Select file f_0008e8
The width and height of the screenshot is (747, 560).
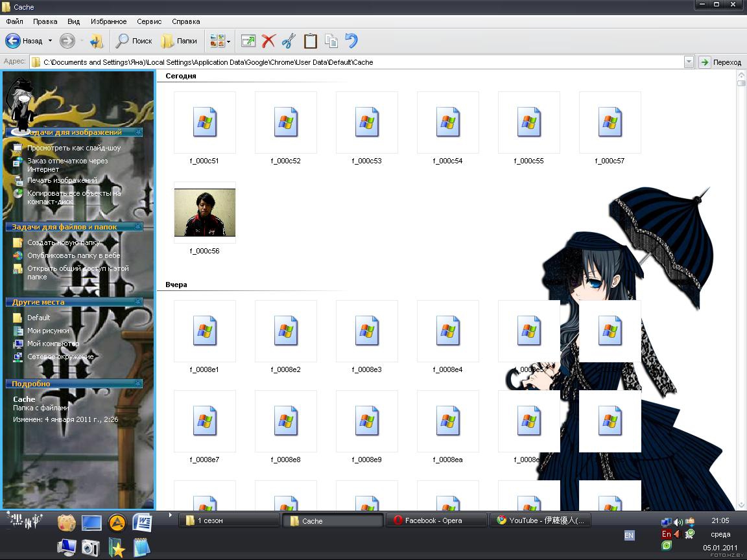(x=286, y=427)
